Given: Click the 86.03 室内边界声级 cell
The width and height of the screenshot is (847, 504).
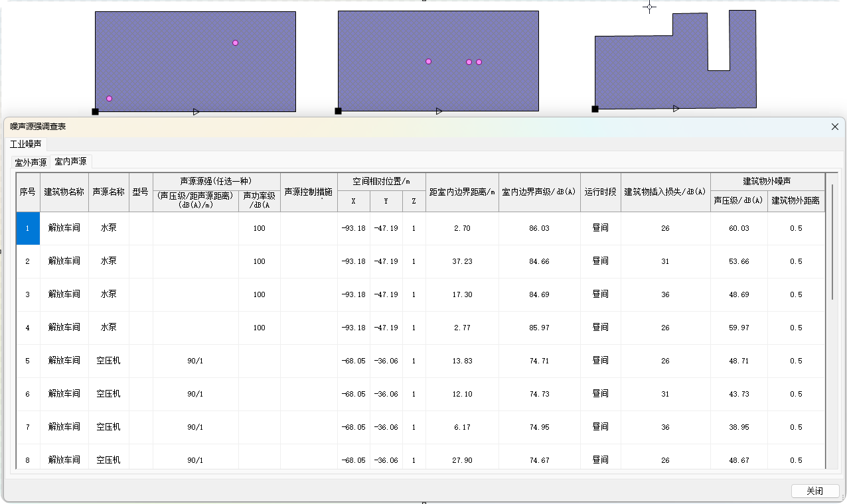Looking at the screenshot, I should 539,228.
